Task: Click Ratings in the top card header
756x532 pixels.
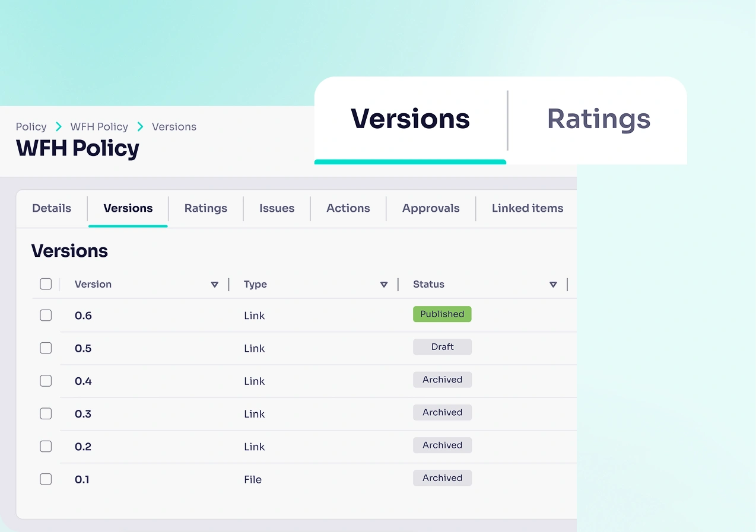Action: pyautogui.click(x=598, y=119)
